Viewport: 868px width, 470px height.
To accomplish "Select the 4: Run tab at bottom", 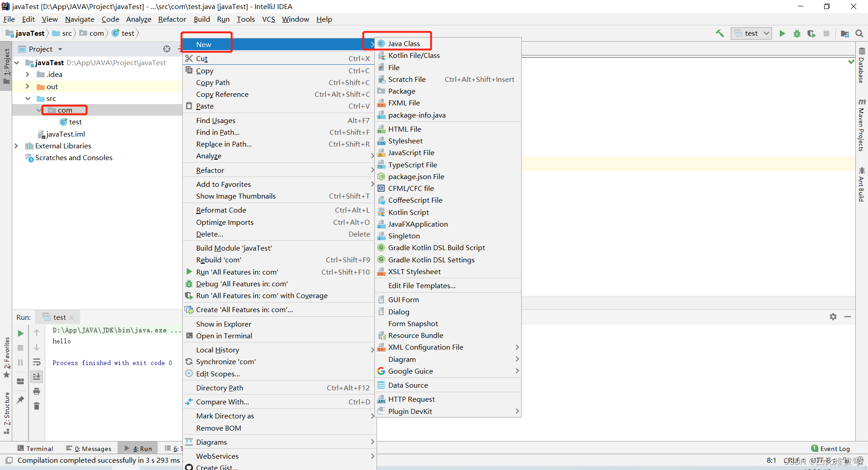I will [x=138, y=449].
